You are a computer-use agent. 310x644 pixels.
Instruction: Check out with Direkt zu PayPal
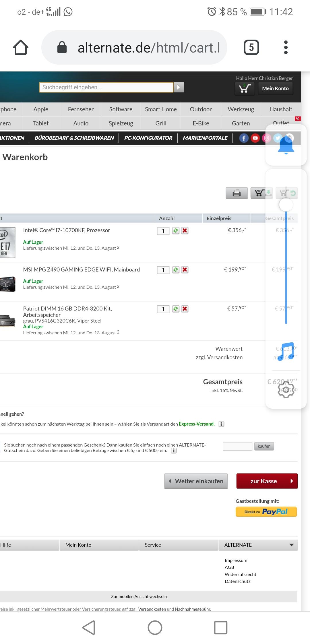coord(266,512)
